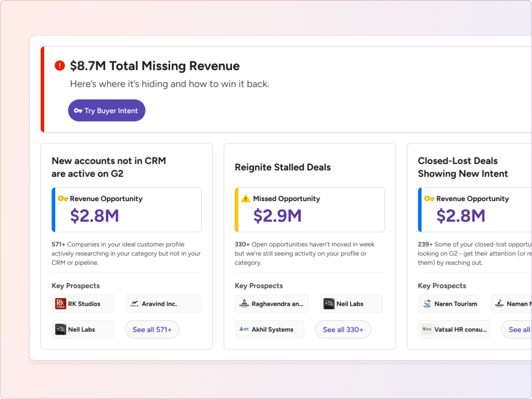532x399 pixels.
Task: Click Closed-Lost Deals Showing New Intent heading
Action: (462, 167)
